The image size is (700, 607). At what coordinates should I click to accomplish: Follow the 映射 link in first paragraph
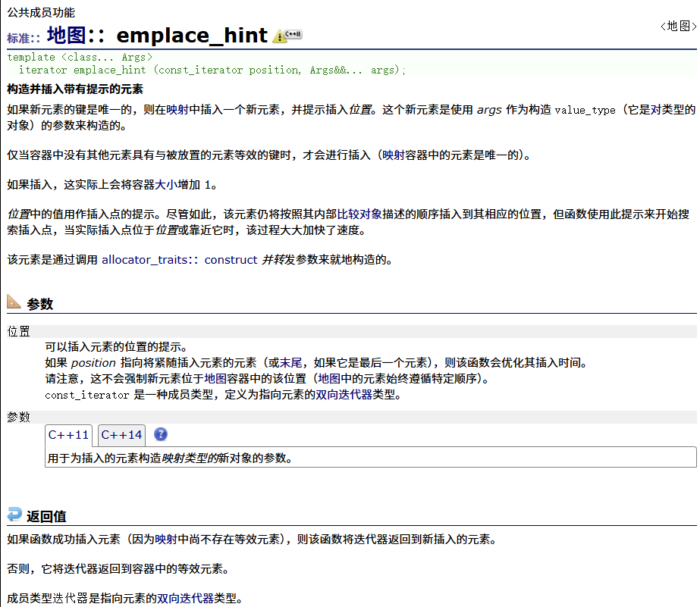(x=177, y=110)
